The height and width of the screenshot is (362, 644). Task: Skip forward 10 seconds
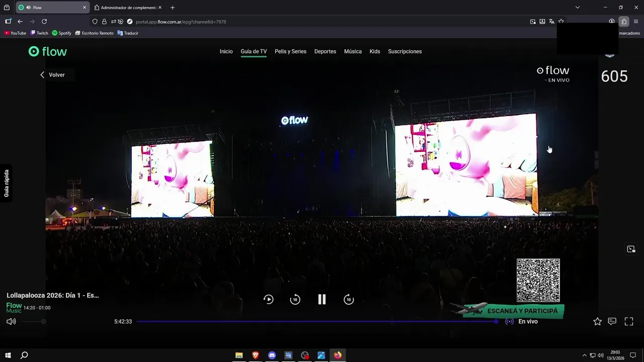[349, 300]
